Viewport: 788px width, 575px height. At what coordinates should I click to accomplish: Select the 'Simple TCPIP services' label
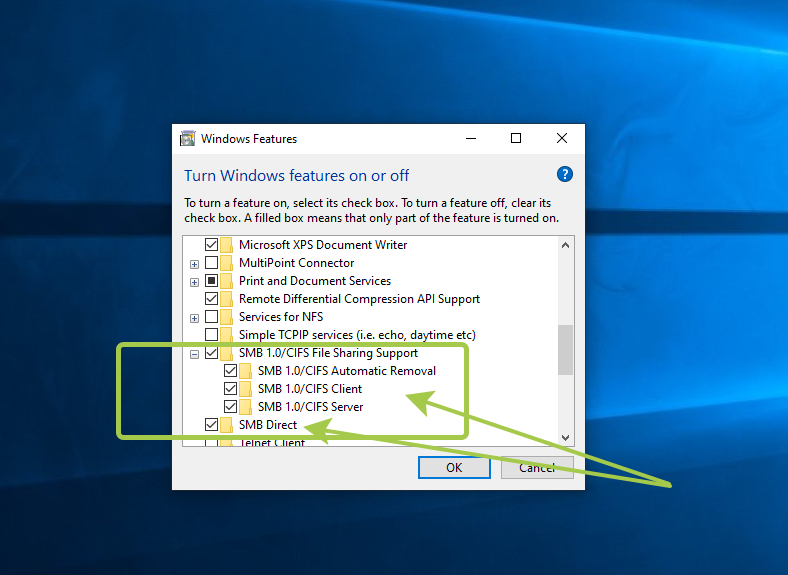pyautogui.click(x=357, y=335)
